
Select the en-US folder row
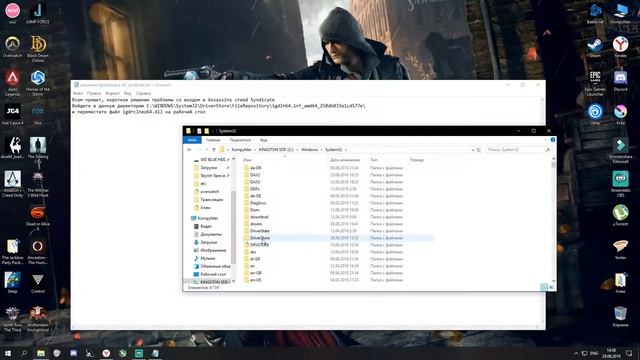(337, 280)
